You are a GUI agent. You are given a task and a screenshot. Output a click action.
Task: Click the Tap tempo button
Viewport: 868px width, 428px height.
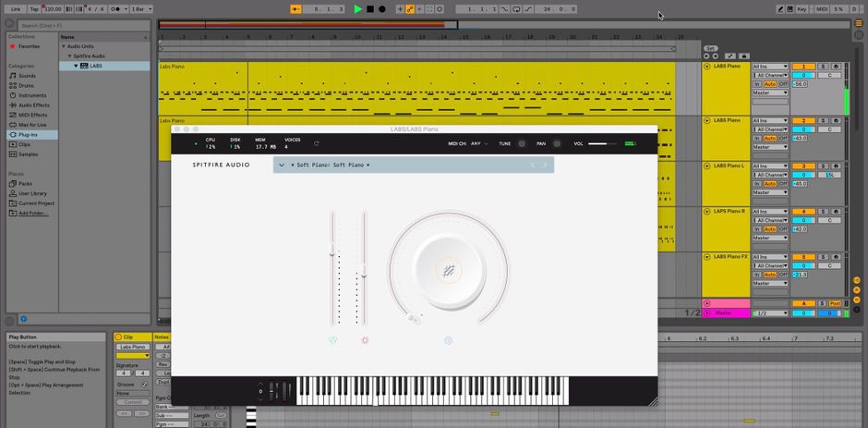33,9
